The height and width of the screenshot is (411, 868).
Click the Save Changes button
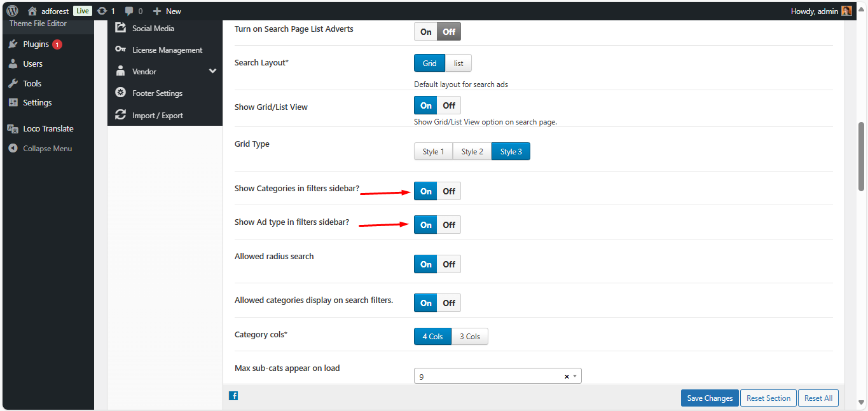click(710, 398)
